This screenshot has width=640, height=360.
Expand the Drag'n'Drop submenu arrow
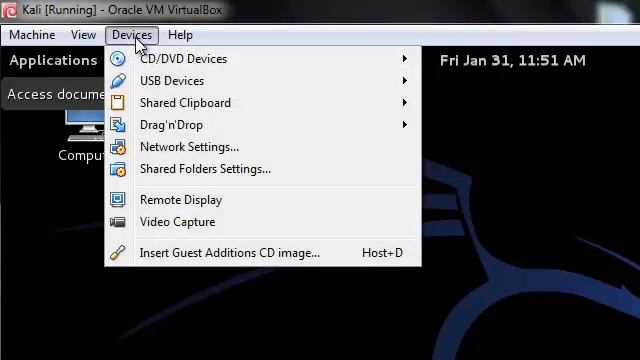coord(404,124)
